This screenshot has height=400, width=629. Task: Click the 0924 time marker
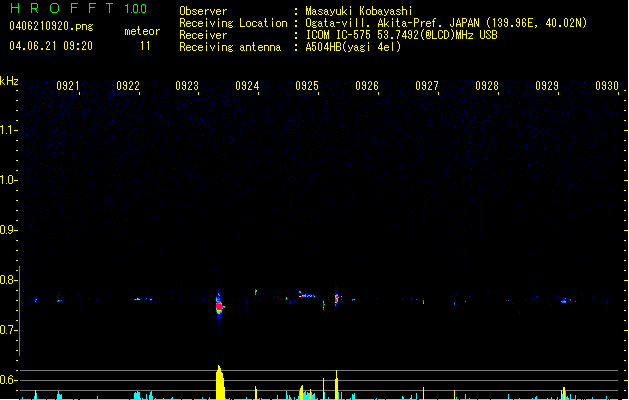[x=247, y=86]
